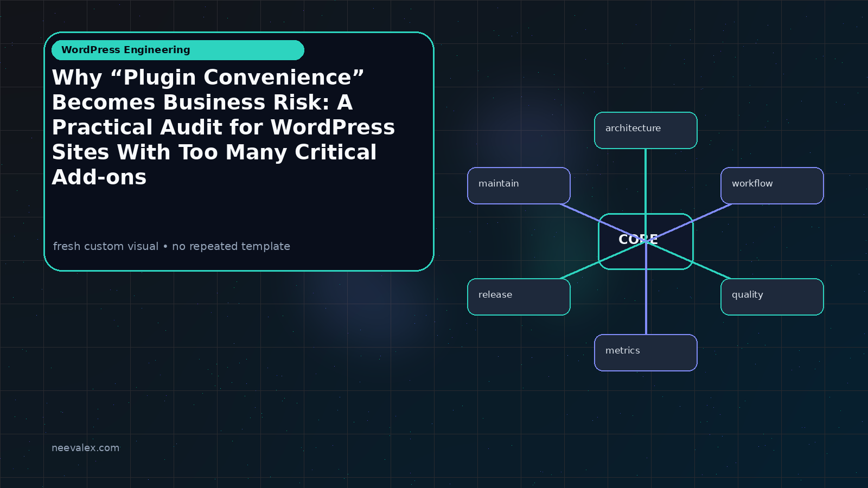Click the 'fresh custom visual' subtitle text

(x=171, y=246)
